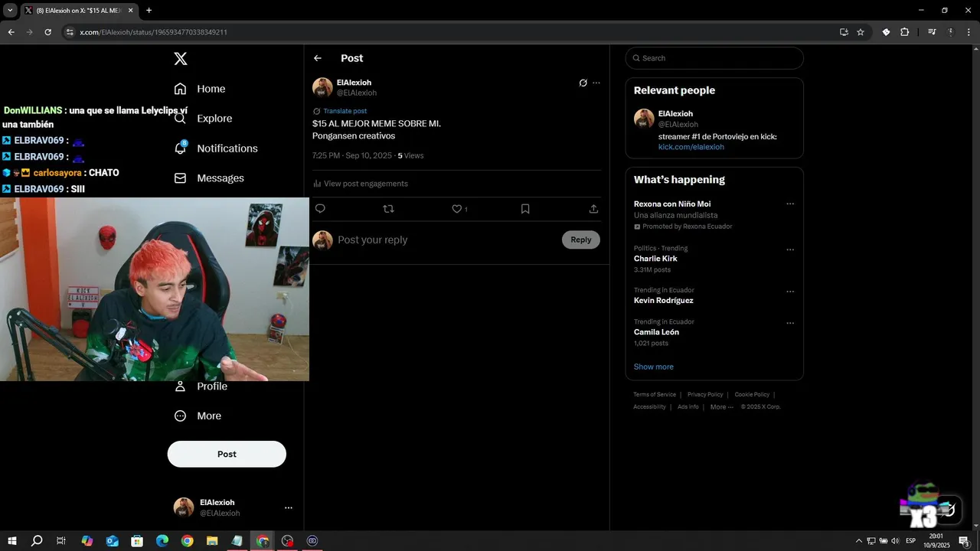The height and width of the screenshot is (551, 980).
Task: Click the address bar URL
Action: click(x=153, y=32)
